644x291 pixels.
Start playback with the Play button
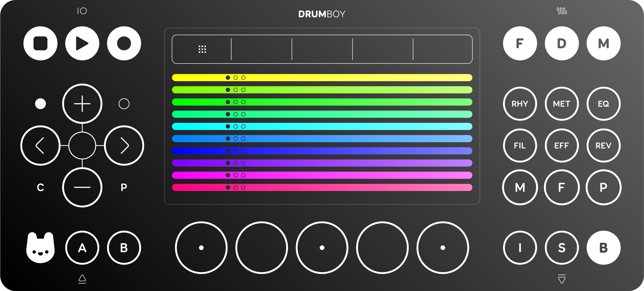point(82,43)
